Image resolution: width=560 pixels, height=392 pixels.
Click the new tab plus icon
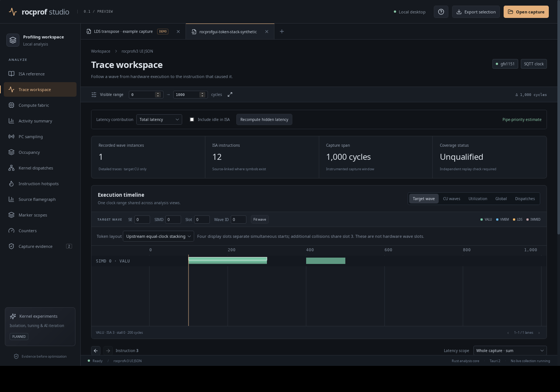282,31
